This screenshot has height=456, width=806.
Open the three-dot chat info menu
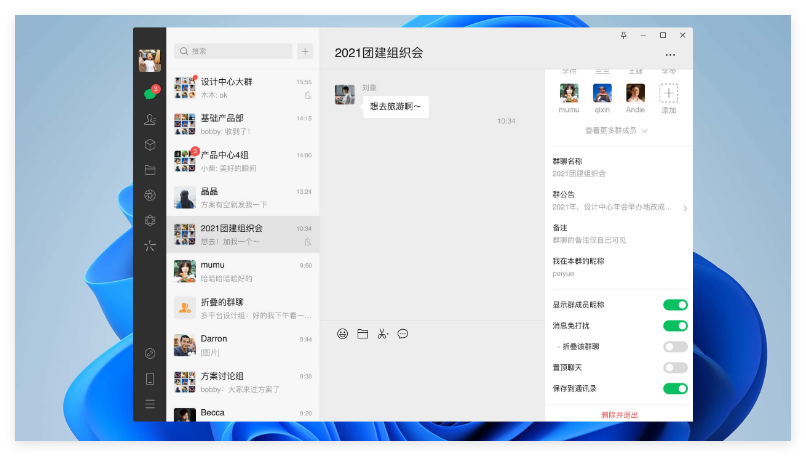pyautogui.click(x=670, y=54)
